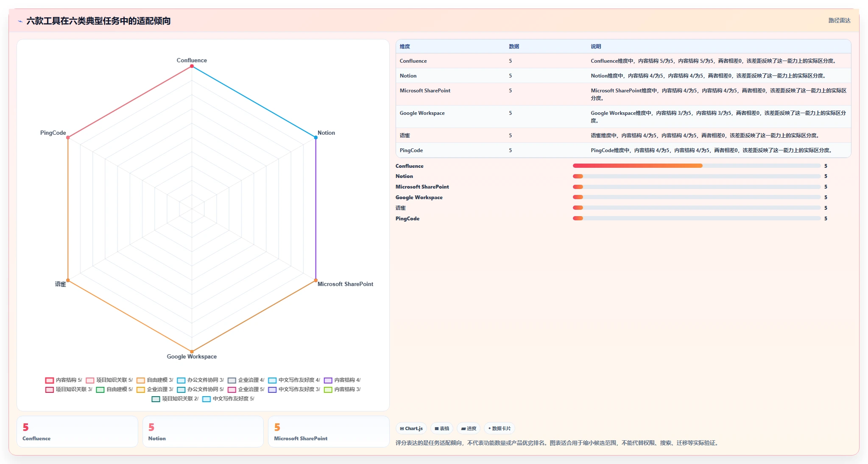Click the footnote starting with 评分表达的是任务适配倾向

point(558,443)
